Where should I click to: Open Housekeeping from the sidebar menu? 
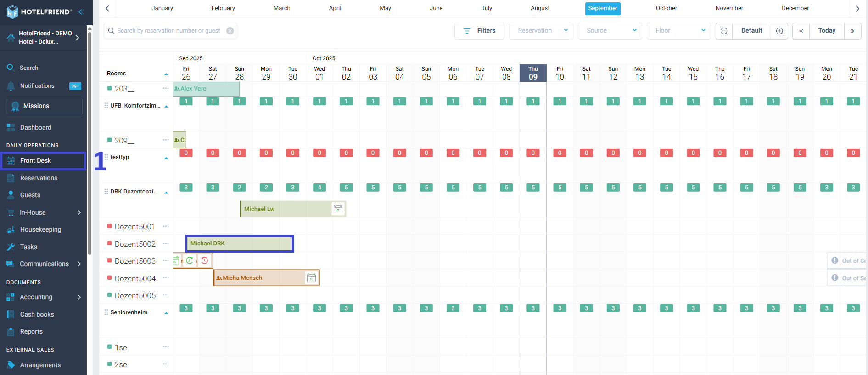[x=40, y=229]
